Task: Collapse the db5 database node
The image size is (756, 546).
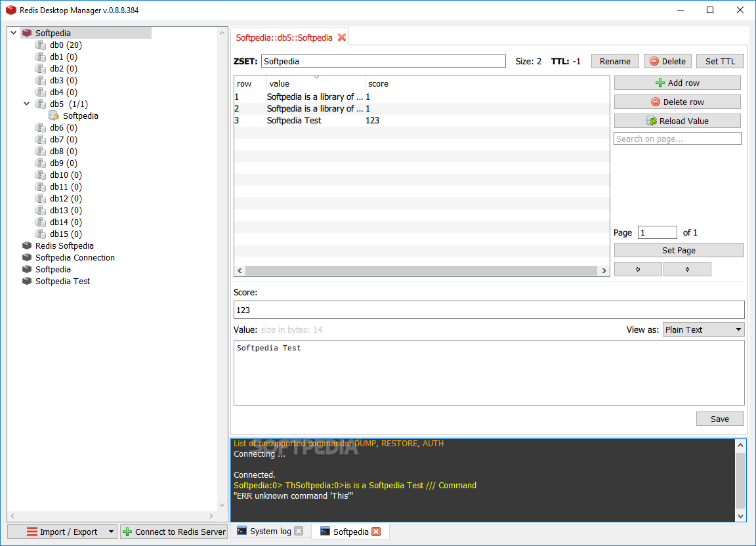Action: [x=26, y=104]
